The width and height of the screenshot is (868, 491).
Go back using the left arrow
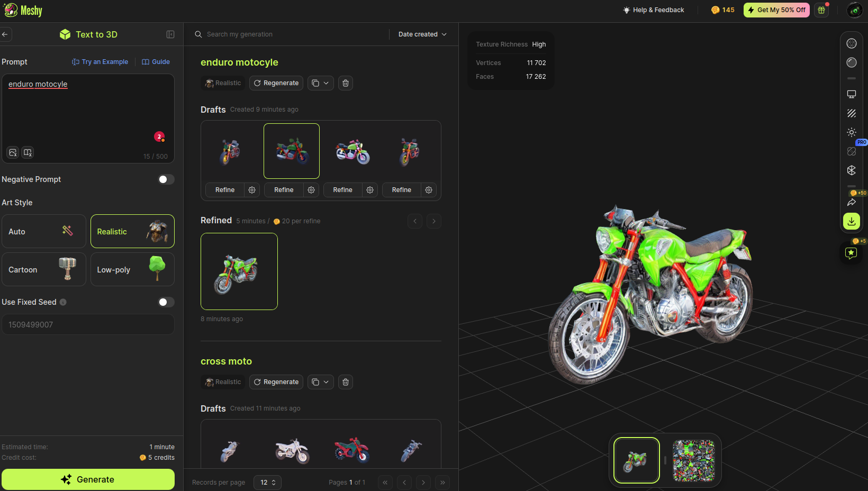pos(5,34)
